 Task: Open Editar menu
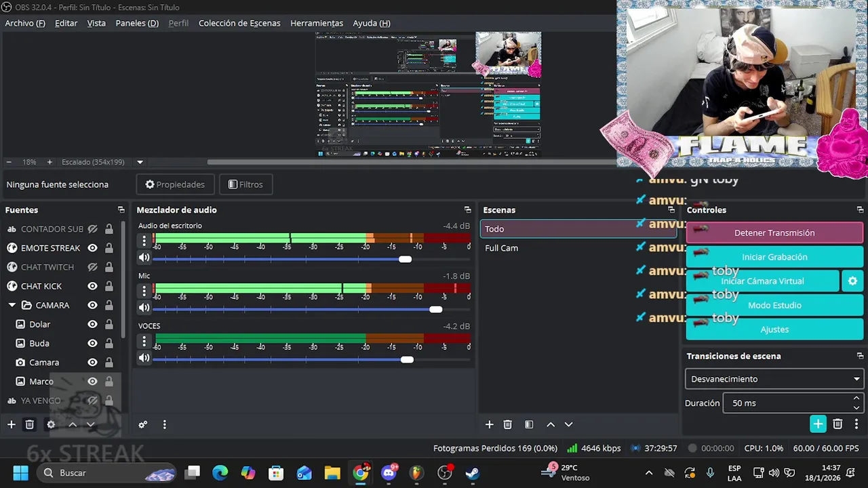click(x=66, y=23)
